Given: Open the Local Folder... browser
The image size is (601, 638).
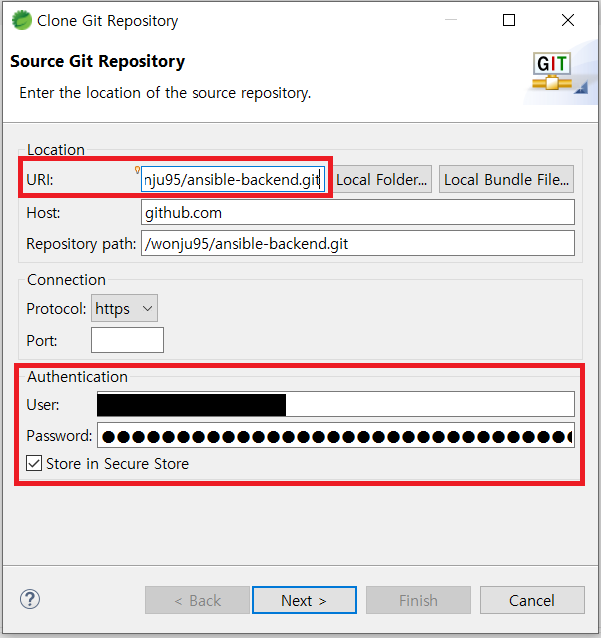Looking at the screenshot, I should point(382,179).
